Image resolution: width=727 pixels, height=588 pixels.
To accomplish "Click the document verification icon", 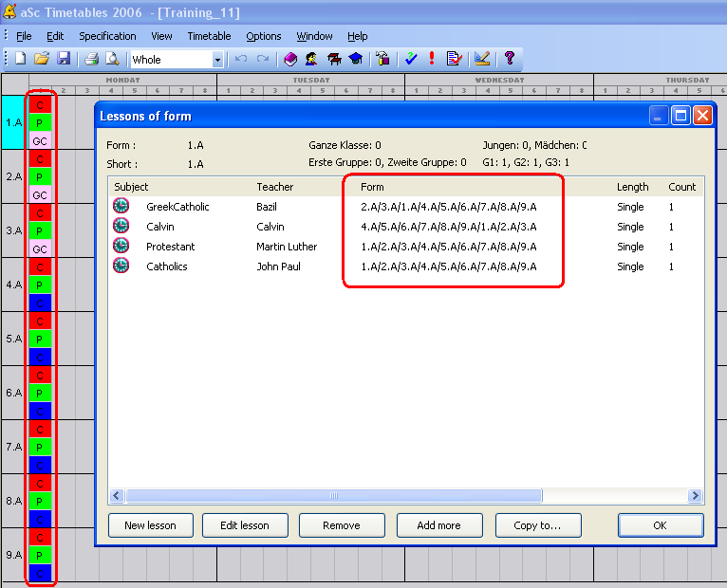I will click(x=454, y=59).
